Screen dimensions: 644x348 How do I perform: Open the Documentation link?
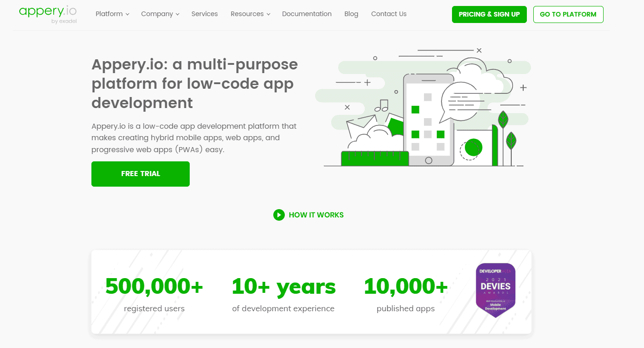[307, 14]
